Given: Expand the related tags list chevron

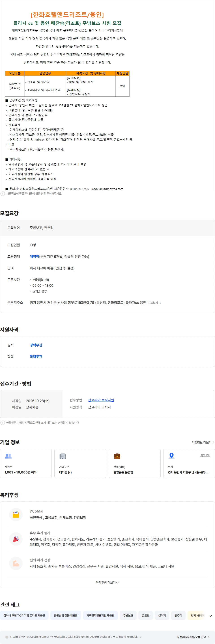Looking at the screenshot, I should point(210,616).
